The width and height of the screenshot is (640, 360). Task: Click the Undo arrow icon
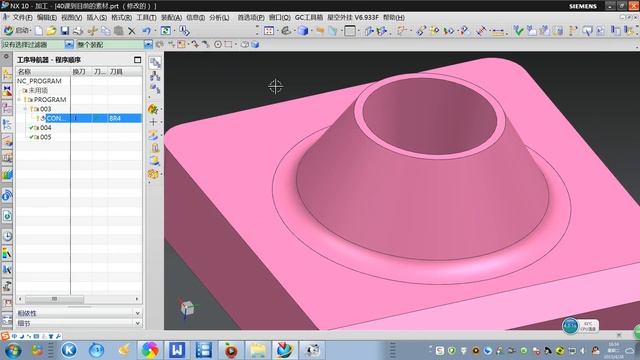point(147,31)
